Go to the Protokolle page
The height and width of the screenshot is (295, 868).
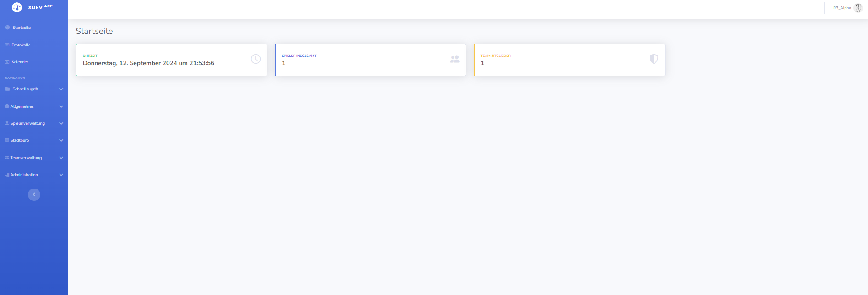pos(21,45)
